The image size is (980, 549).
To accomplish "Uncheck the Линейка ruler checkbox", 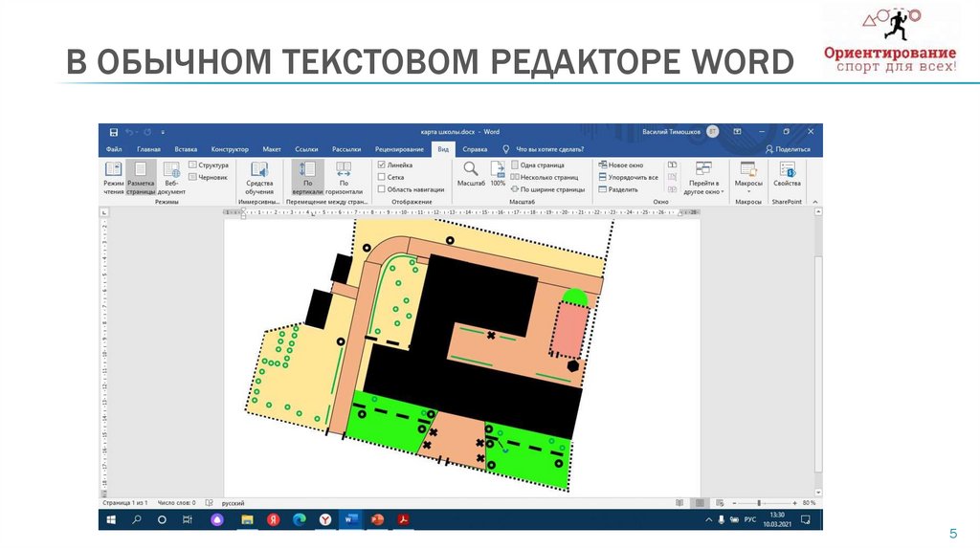I will coord(383,165).
